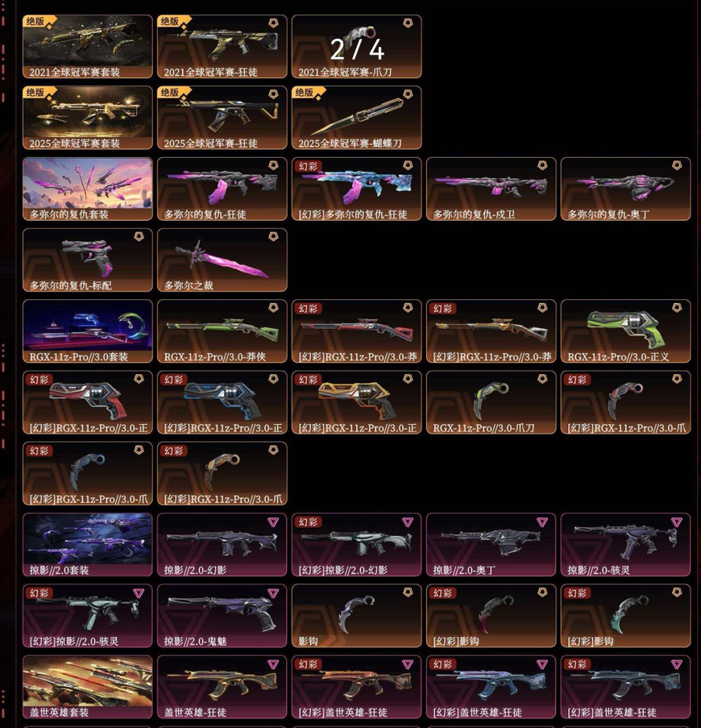Select the 2021全球冠军赛-狂徒 skin card
Viewport: 701px width, 728px height.
coord(222,47)
